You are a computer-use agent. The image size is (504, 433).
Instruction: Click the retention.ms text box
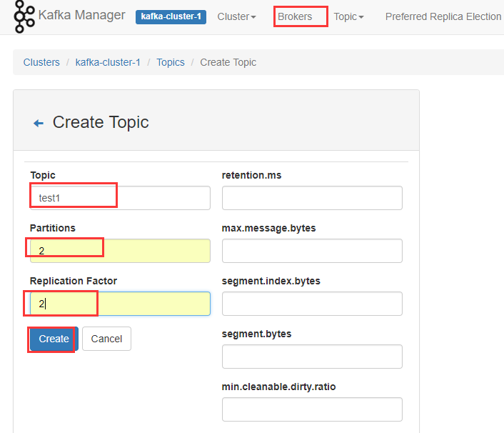312,198
